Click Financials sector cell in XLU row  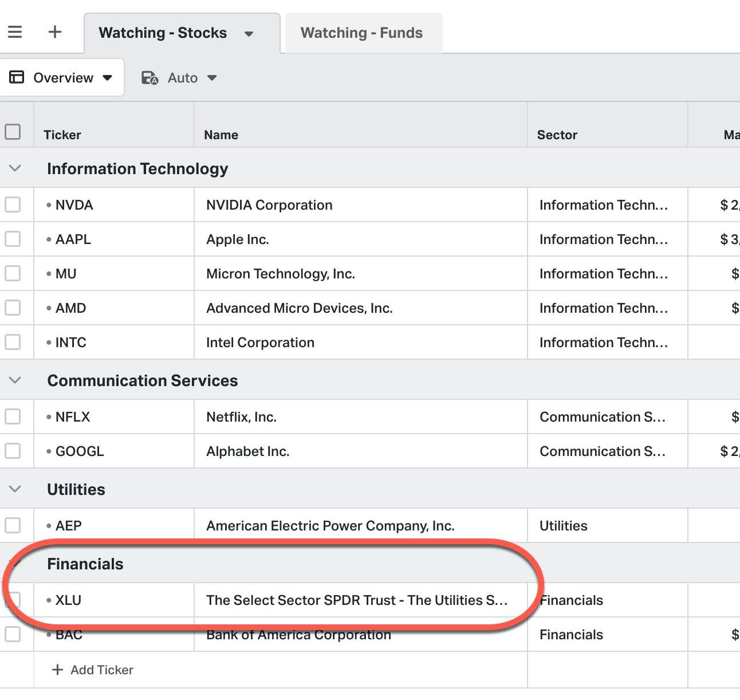(x=607, y=600)
